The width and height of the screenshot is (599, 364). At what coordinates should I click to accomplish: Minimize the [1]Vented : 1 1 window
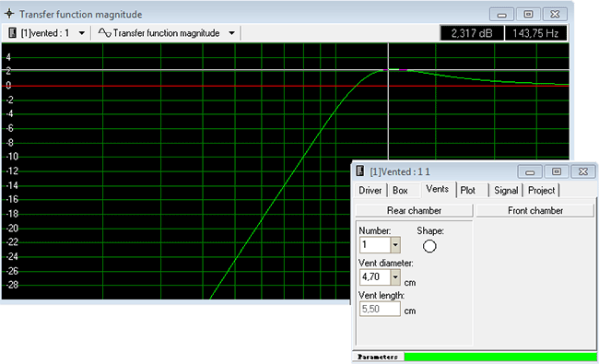[x=530, y=172]
